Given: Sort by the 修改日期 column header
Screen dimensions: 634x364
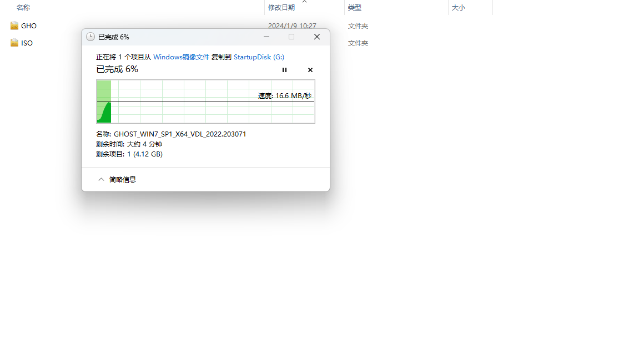Looking at the screenshot, I should (280, 8).
